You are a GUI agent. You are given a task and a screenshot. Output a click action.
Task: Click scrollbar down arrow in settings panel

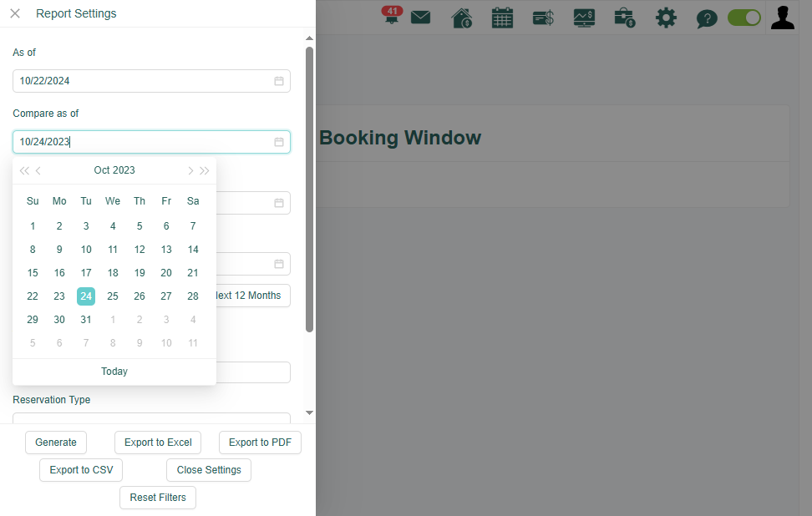[x=309, y=413]
